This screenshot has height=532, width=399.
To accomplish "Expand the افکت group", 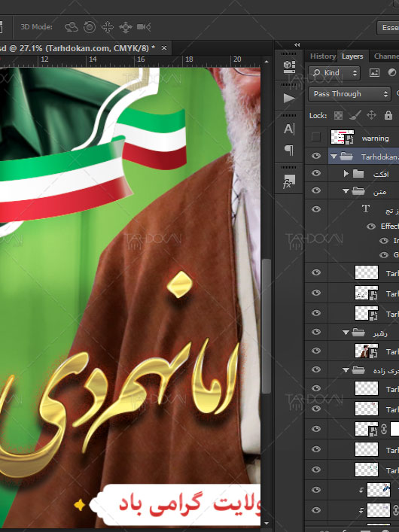I will coord(346,174).
